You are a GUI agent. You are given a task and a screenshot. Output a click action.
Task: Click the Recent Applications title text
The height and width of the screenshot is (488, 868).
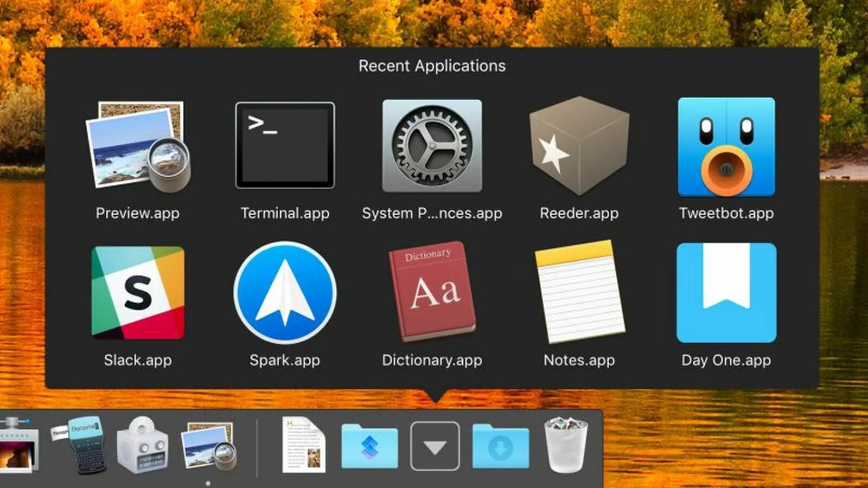click(x=432, y=66)
